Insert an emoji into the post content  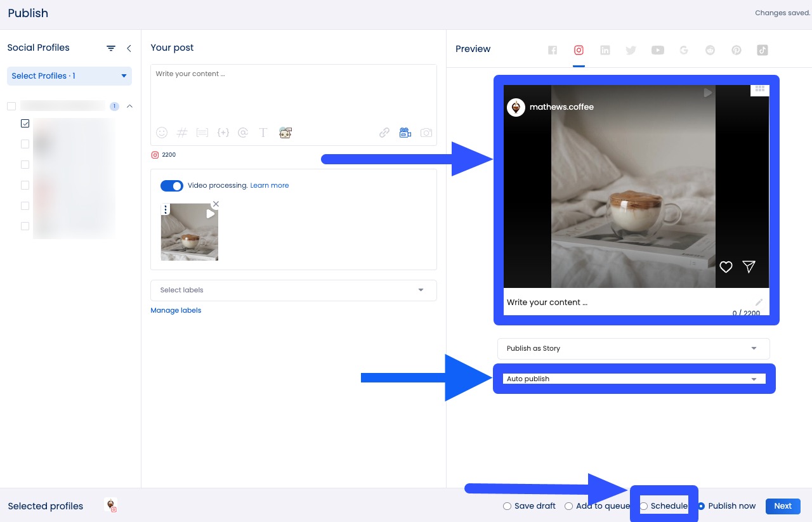pos(162,133)
